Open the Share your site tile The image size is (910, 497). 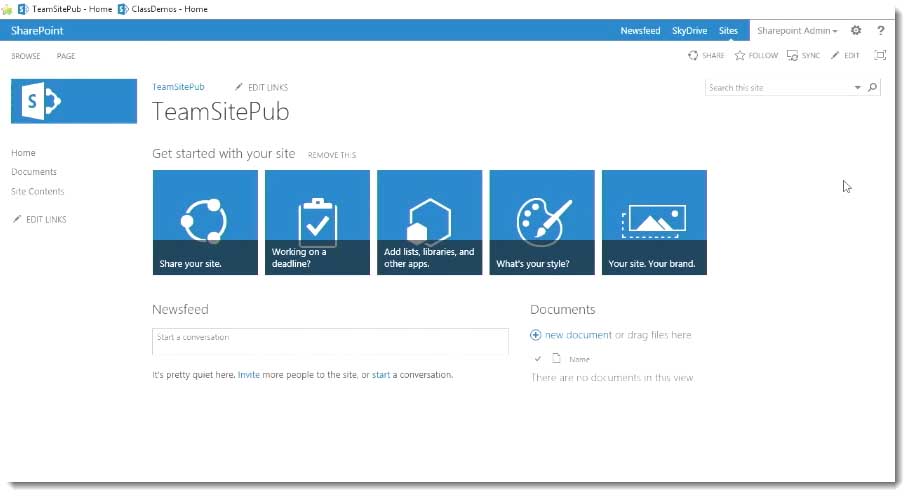[x=205, y=222]
